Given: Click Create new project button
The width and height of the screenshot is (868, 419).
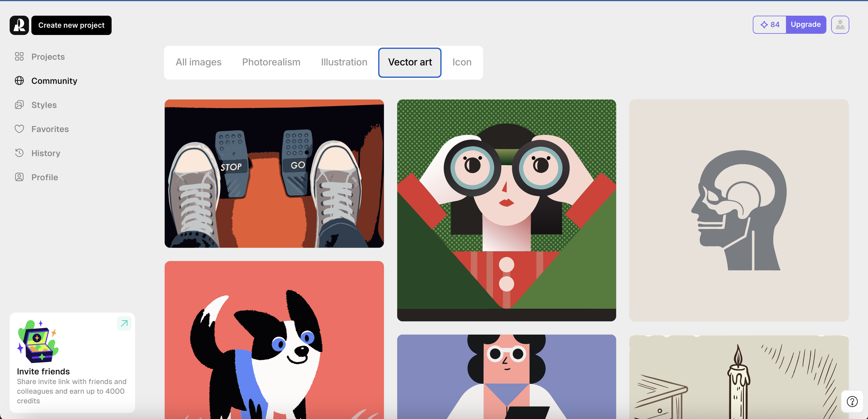Looking at the screenshot, I should 71,25.
